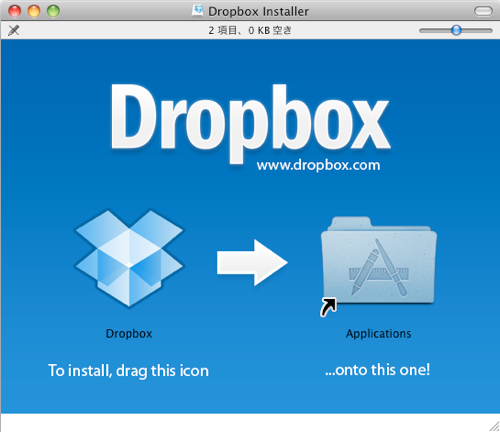
Task: Close the Dropbox Installer window
Action: click(15, 11)
